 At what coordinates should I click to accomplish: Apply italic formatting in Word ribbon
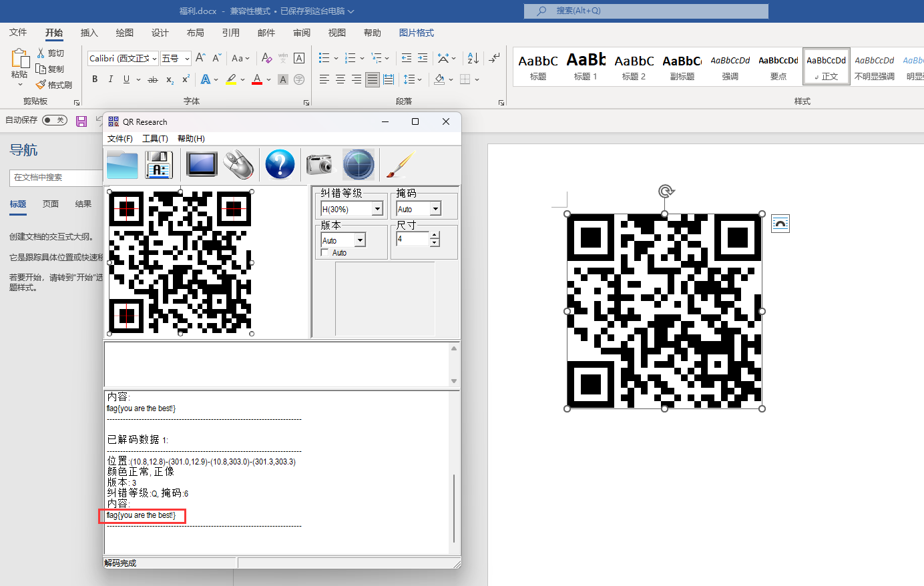click(110, 79)
